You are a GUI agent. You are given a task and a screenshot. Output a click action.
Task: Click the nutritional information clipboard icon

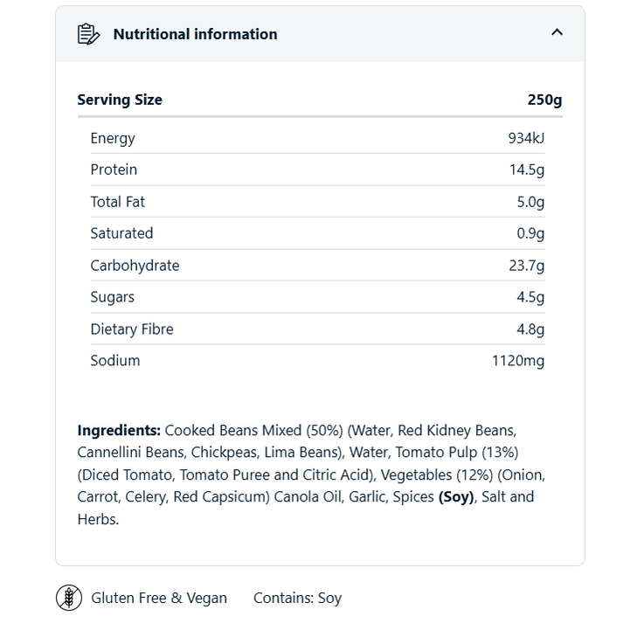88,34
